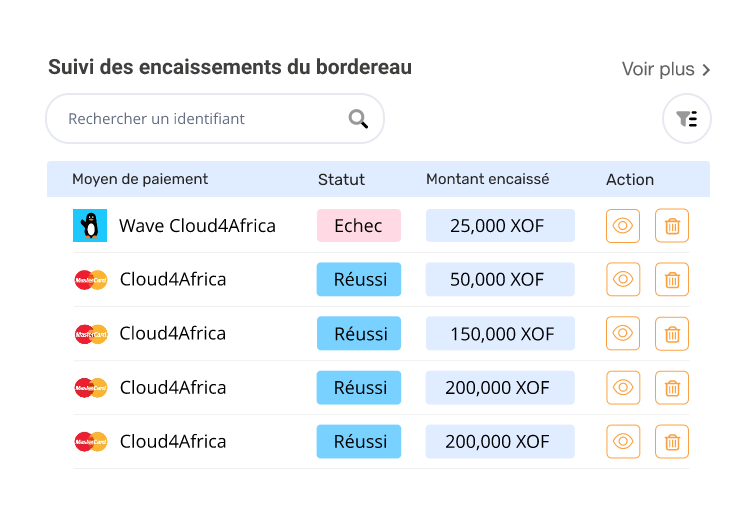Click the Moyen de paiement header

tap(140, 180)
